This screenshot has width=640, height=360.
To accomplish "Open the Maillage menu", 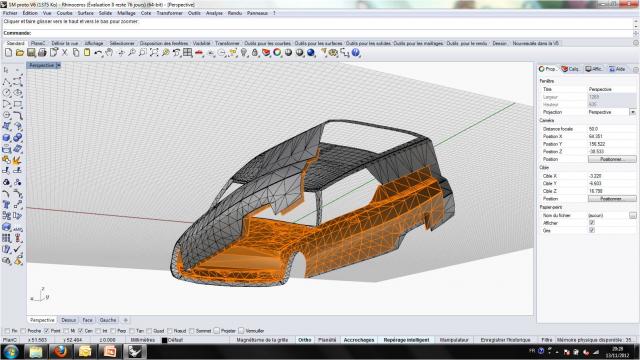I will [126, 13].
